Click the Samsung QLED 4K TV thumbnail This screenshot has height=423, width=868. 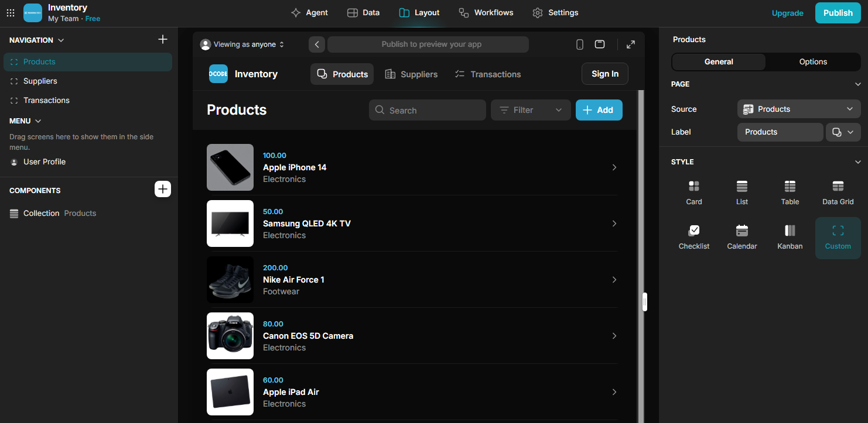tap(230, 223)
